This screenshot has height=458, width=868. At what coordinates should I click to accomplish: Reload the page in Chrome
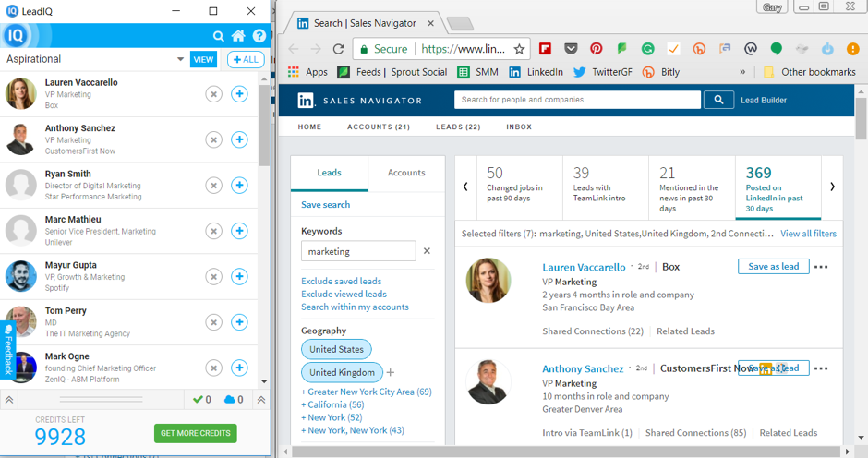point(338,49)
